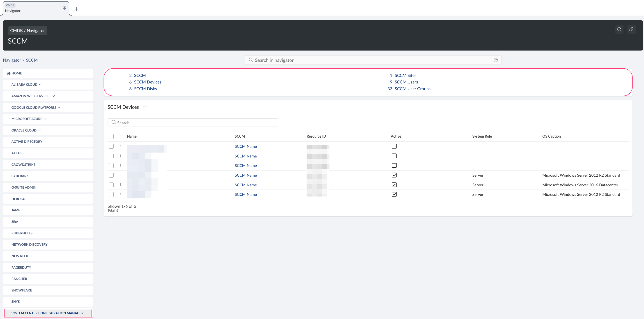Sort by System Role column header
The image size is (644, 319).
pos(482,136)
